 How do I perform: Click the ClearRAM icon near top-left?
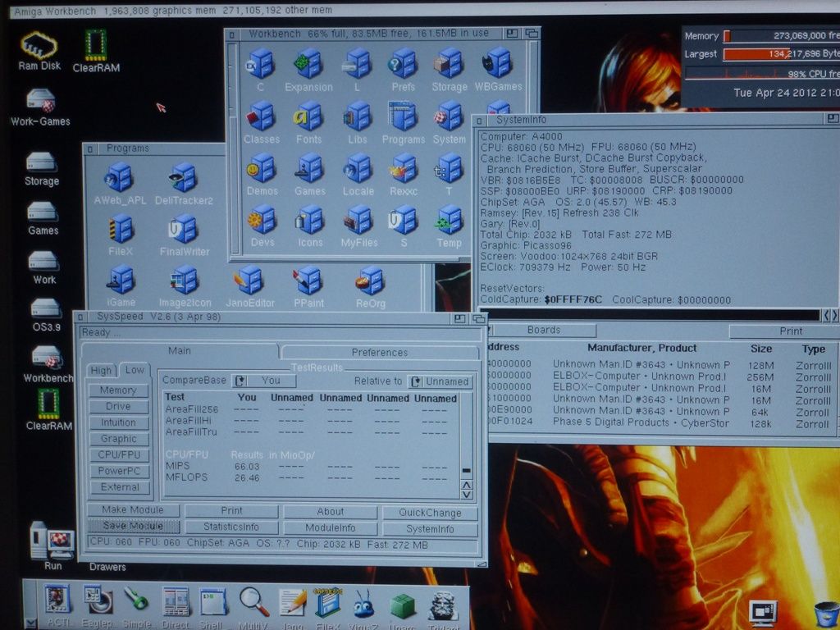tap(96, 49)
